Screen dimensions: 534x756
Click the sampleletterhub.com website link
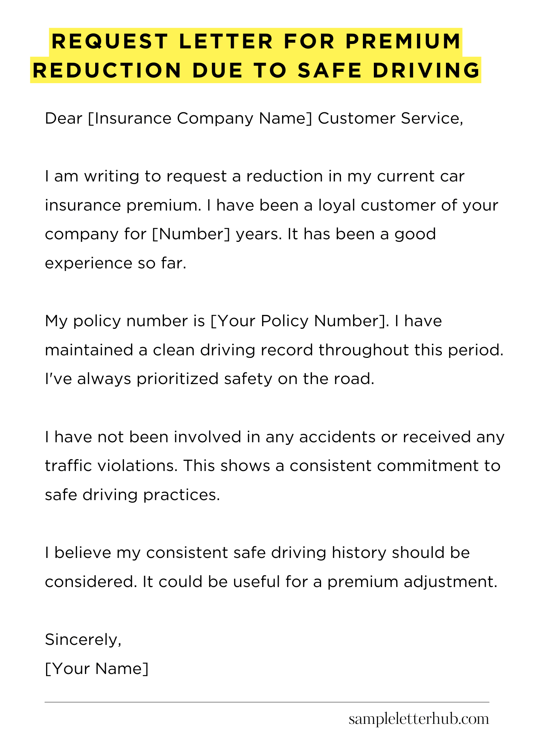[418, 719]
